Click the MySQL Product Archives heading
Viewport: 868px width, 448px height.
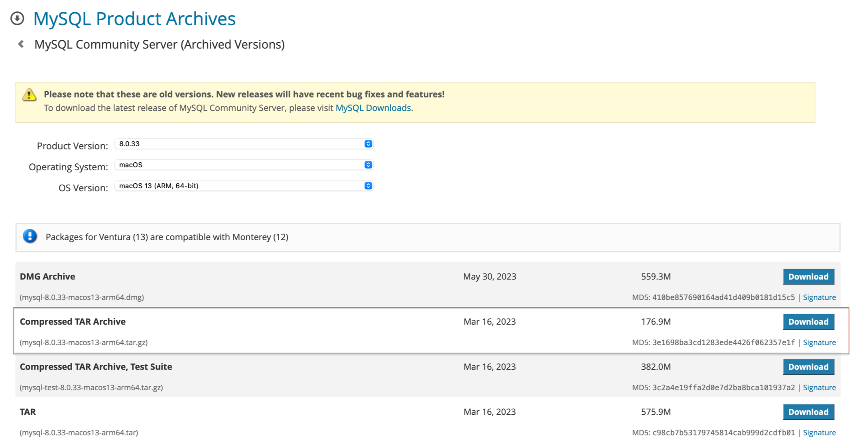134,19
